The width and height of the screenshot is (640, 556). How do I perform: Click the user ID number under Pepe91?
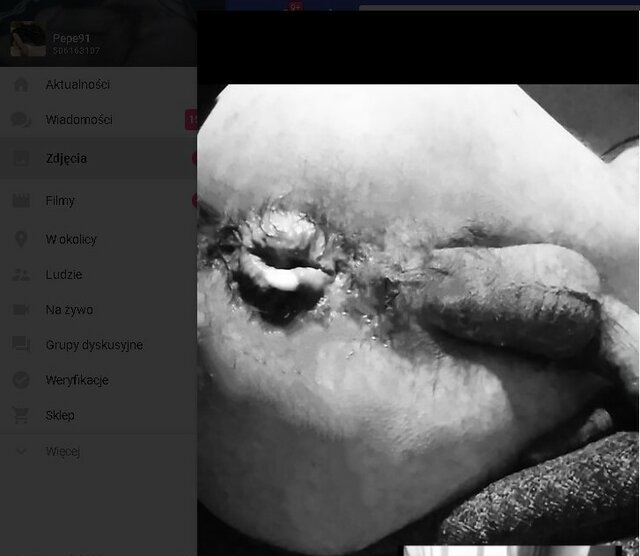pos(75,50)
